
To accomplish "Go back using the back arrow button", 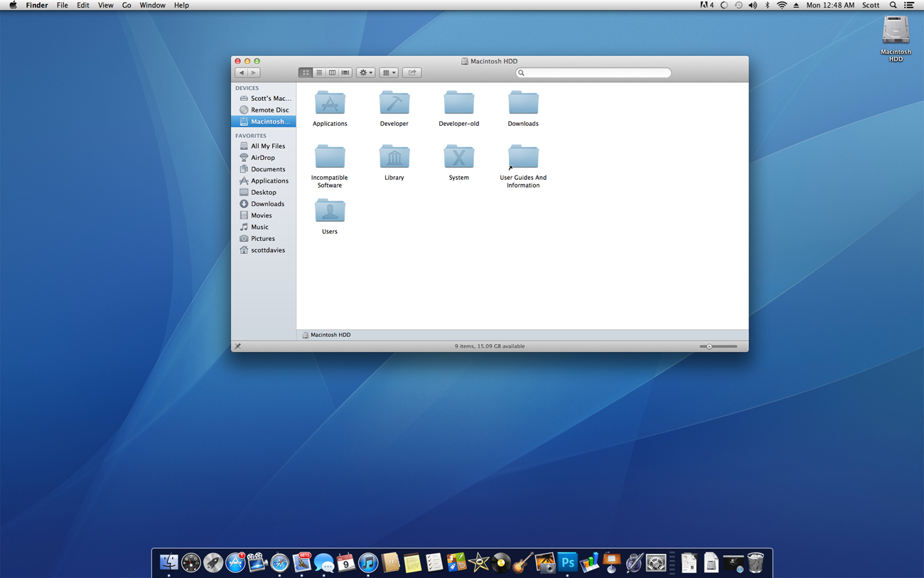I will pyautogui.click(x=242, y=73).
